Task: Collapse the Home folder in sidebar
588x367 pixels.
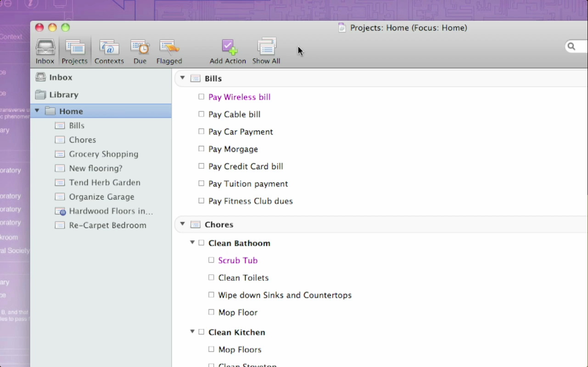Action: click(37, 111)
